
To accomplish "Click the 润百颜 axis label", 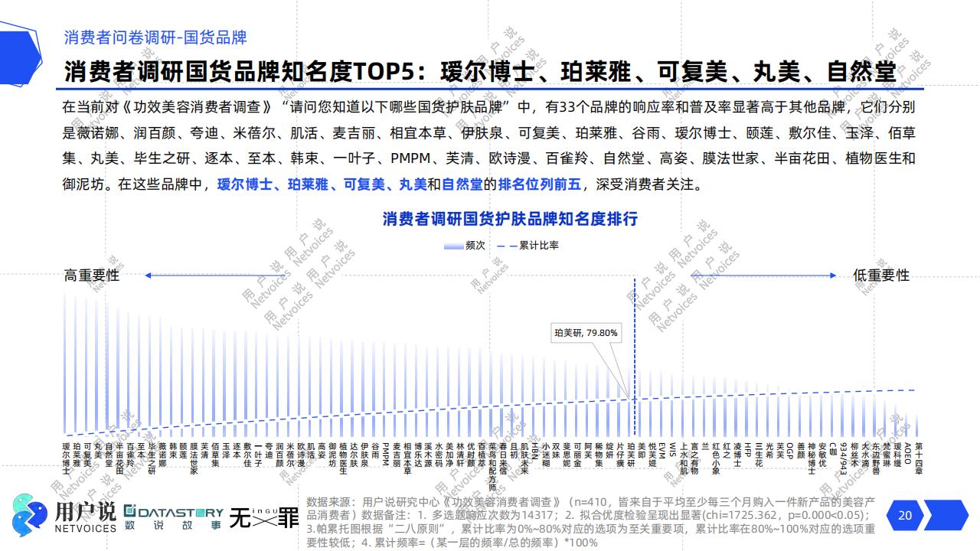I will pos(279,455).
